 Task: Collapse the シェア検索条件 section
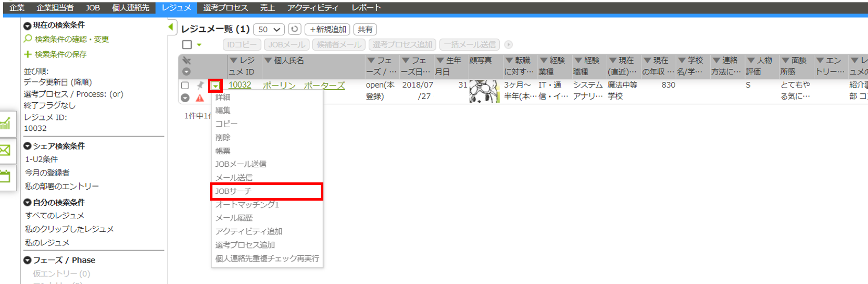(28, 146)
